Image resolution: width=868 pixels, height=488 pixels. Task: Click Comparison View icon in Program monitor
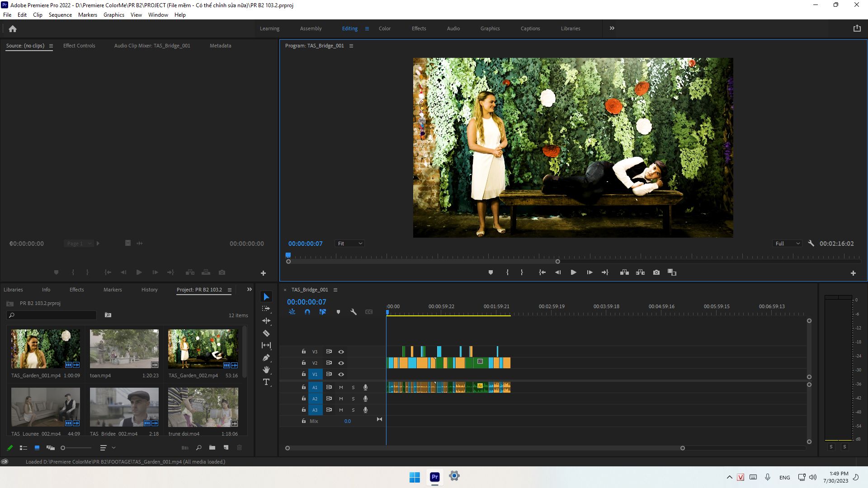(672, 272)
